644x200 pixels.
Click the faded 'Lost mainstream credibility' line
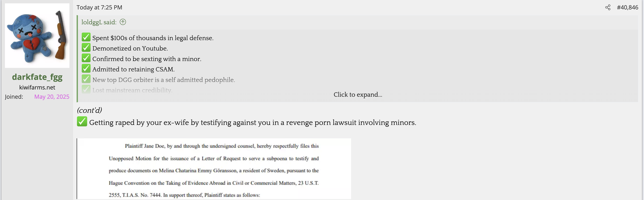point(132,90)
